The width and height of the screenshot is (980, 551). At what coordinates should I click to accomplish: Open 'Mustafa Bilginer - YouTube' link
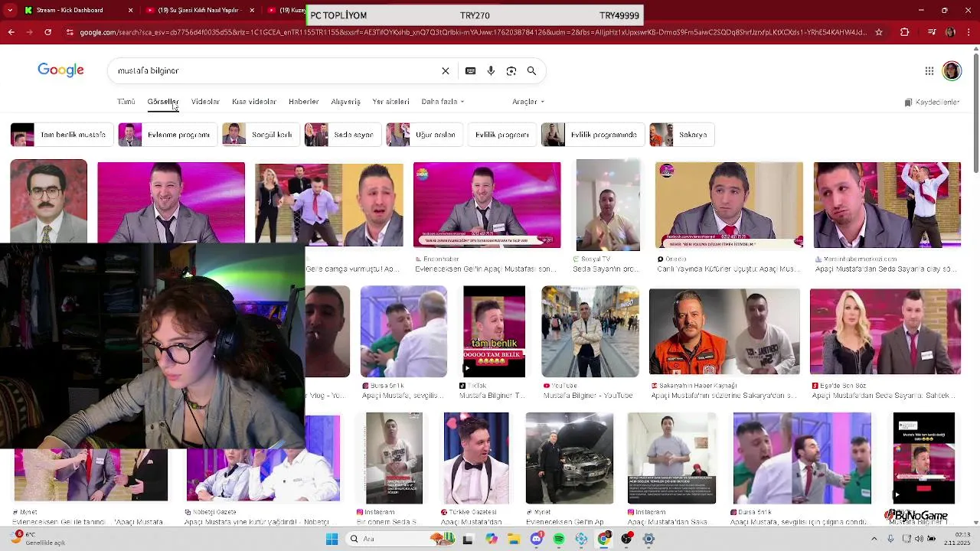click(x=588, y=396)
